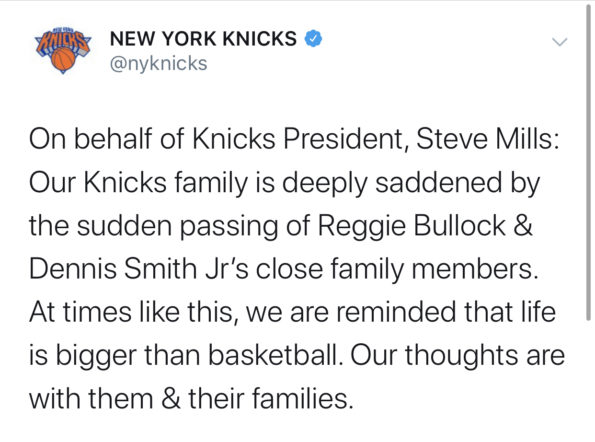
Task: Click the words Reggie Bullock in the tweet
Action: [411, 227]
